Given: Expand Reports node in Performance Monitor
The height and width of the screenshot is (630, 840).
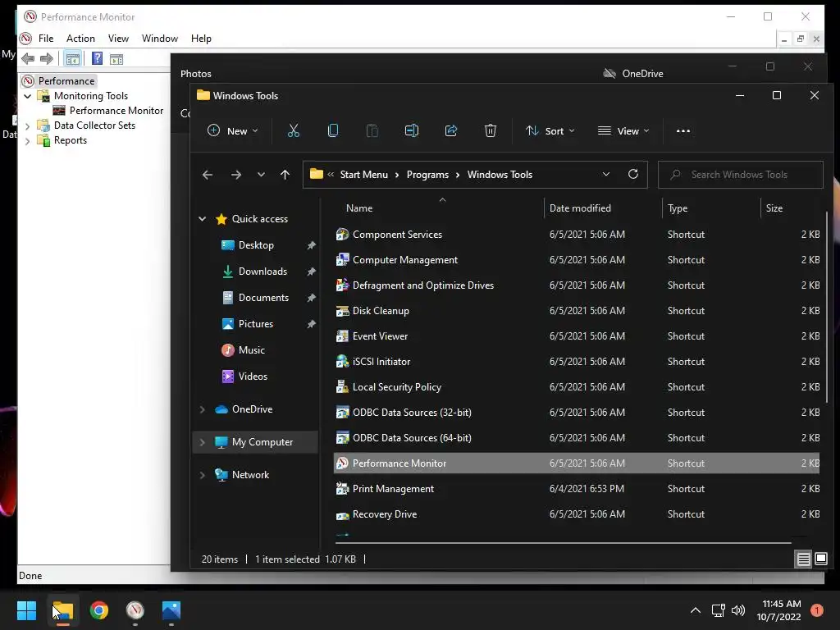Looking at the screenshot, I should [x=27, y=141].
